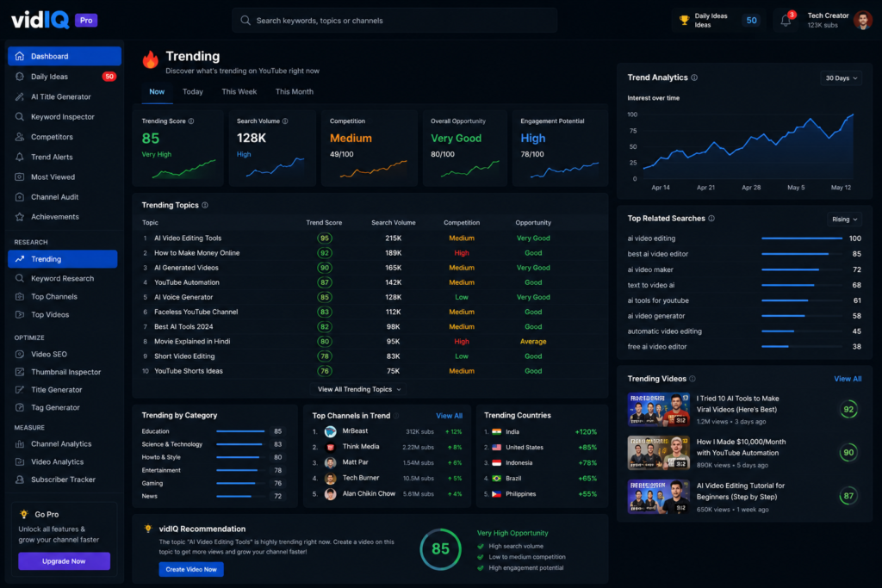Select the AI Video Editing Tools topic row
This screenshot has height=588, width=882.
click(370, 238)
